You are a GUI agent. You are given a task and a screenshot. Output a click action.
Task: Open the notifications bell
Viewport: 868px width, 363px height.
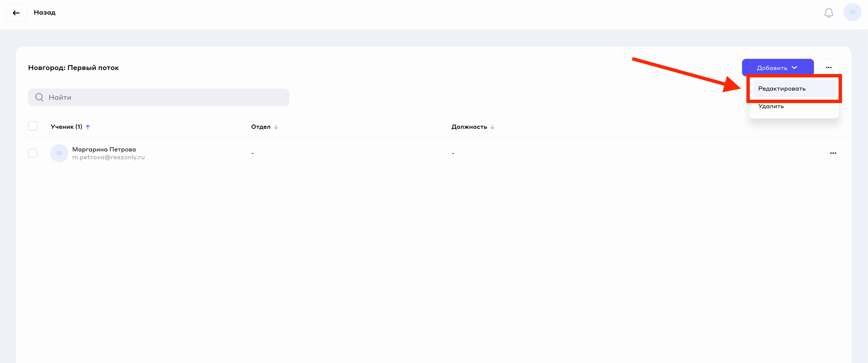click(828, 13)
